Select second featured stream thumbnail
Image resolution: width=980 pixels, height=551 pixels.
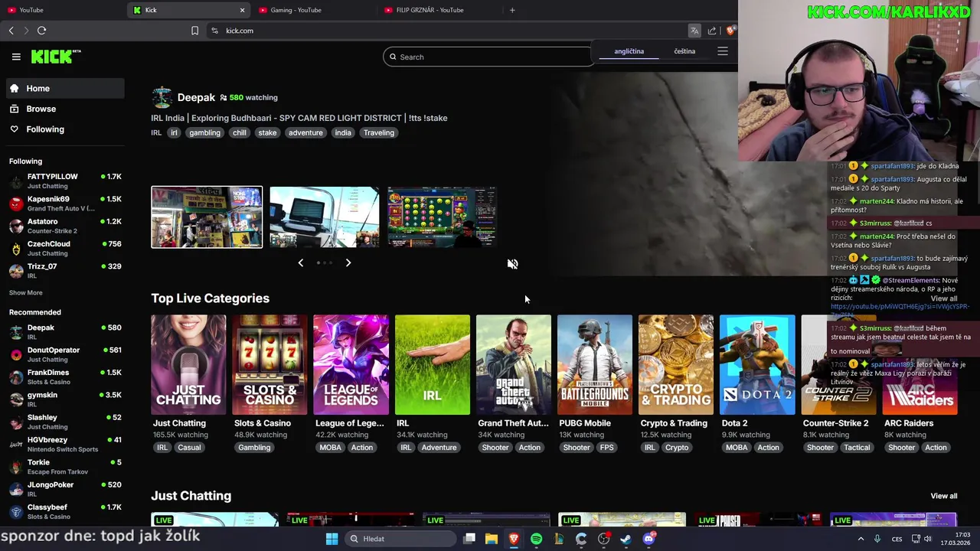(324, 217)
